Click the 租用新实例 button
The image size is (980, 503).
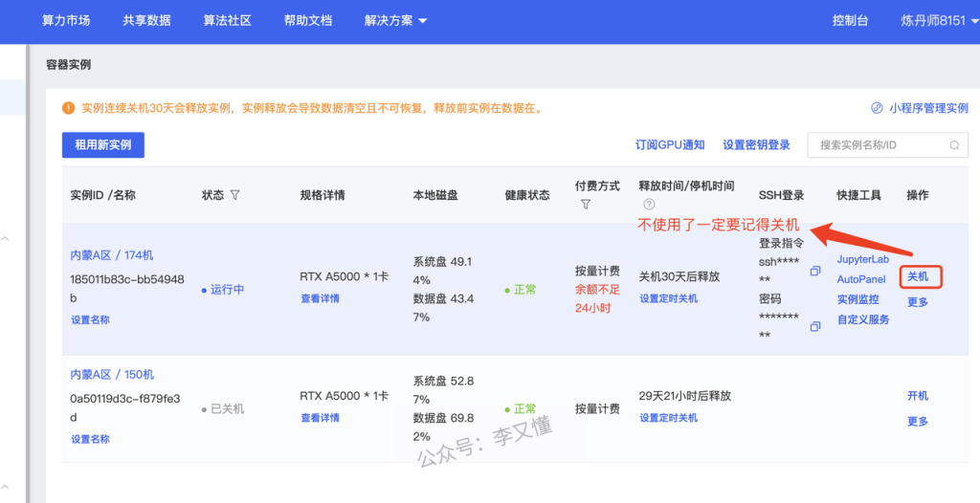(x=103, y=145)
